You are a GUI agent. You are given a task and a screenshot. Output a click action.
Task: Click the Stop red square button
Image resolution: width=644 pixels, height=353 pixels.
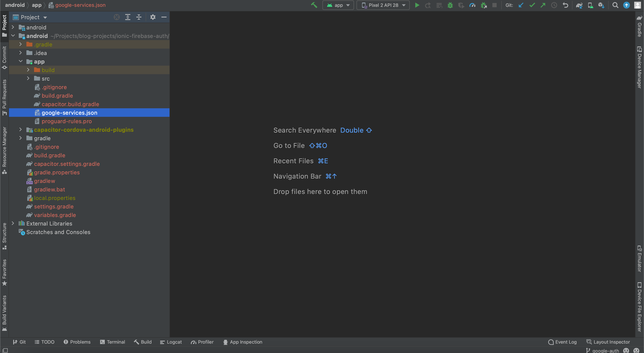click(x=494, y=5)
